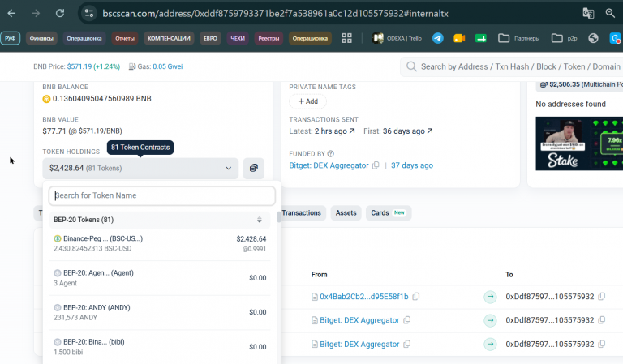
Task: Open the yellow Операционка bookmark
Action: pos(310,38)
